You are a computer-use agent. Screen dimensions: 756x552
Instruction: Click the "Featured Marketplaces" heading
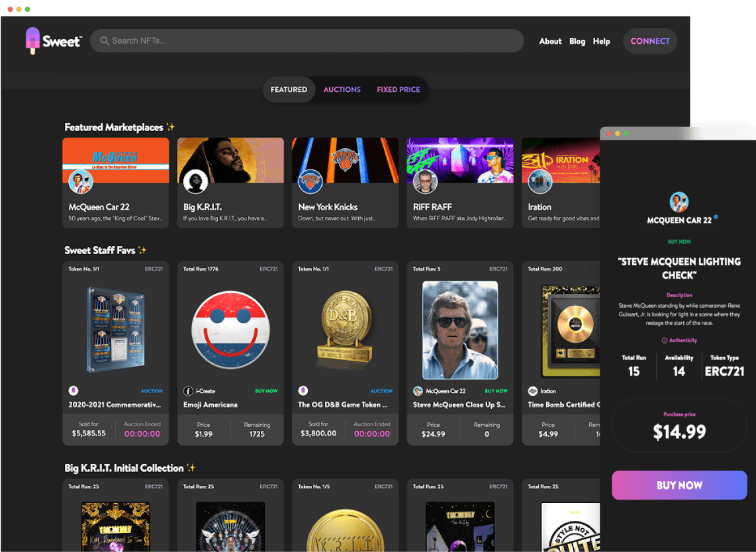tap(114, 127)
